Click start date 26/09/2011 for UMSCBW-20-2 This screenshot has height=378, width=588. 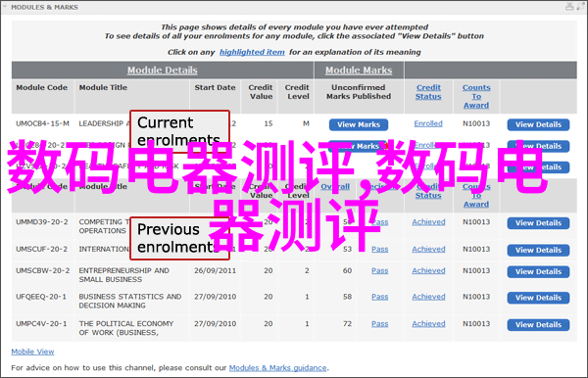click(x=215, y=271)
